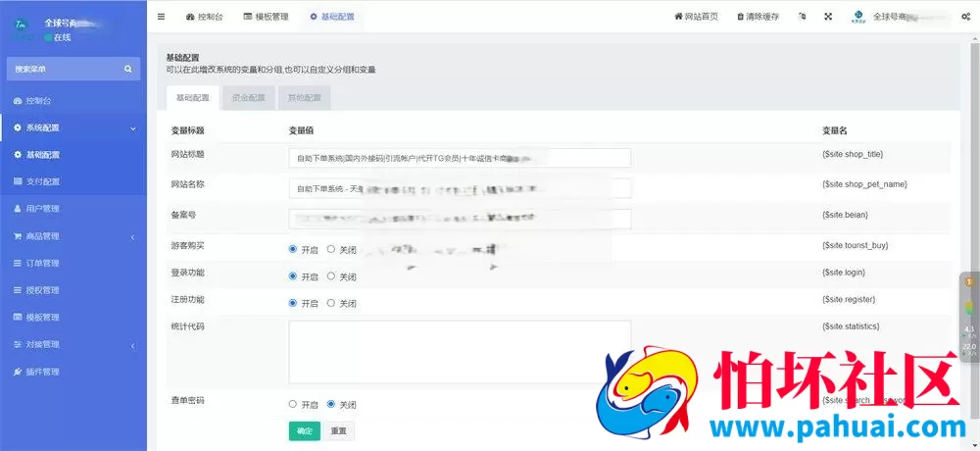The image size is (980, 451).
Task: Click variable name {$site.beian}
Action: pos(845,215)
